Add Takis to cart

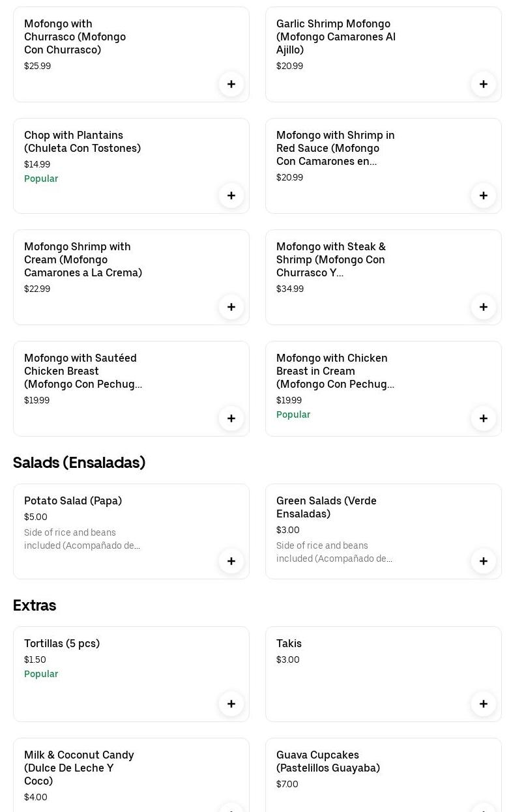(484, 704)
